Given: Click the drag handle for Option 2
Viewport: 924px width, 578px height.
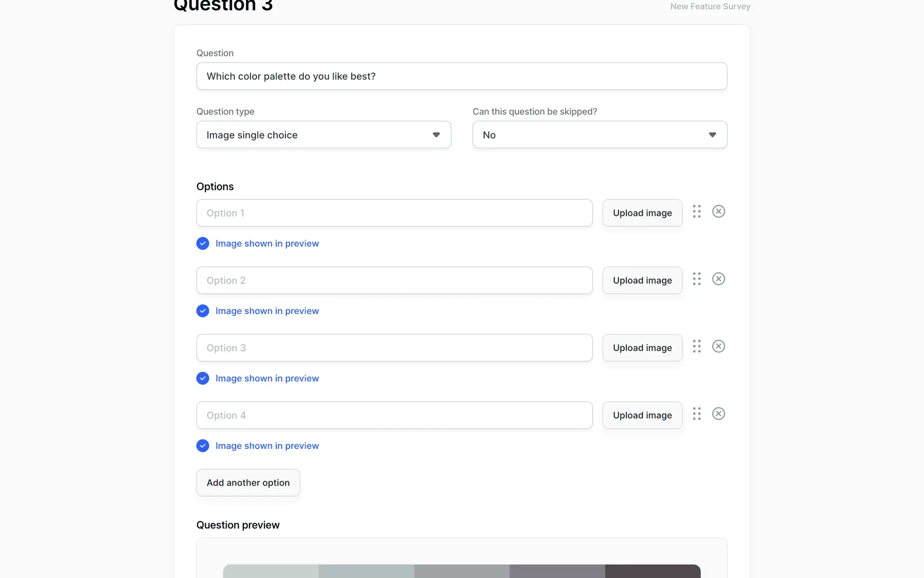Looking at the screenshot, I should click(696, 279).
